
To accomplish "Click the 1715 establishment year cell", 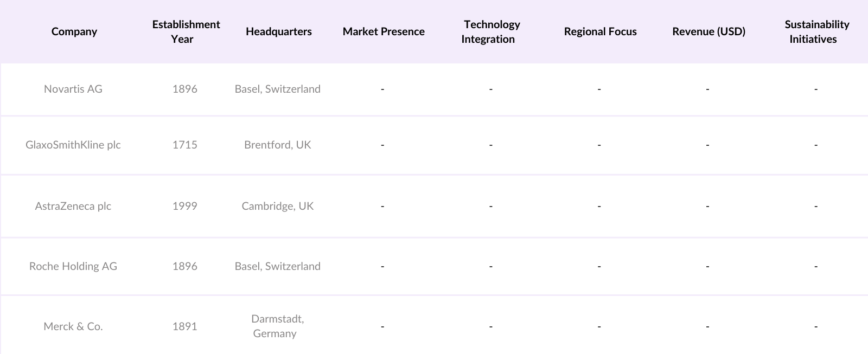I will [x=184, y=145].
